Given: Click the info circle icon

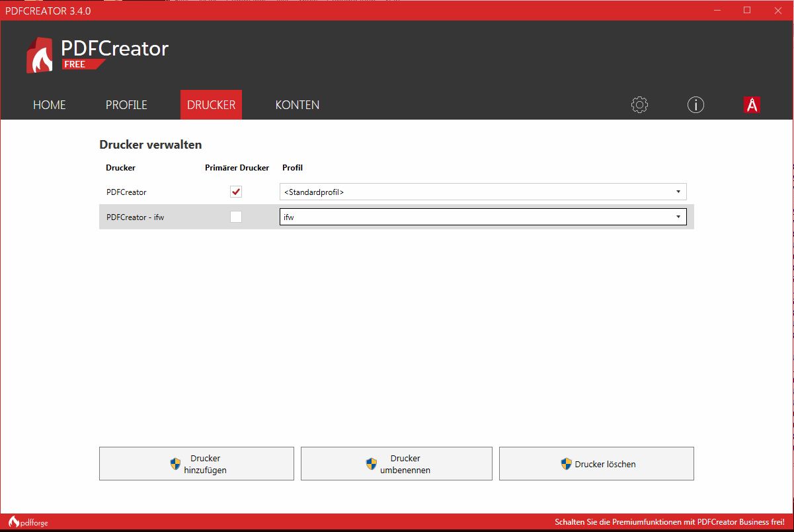Looking at the screenshot, I should click(x=695, y=104).
